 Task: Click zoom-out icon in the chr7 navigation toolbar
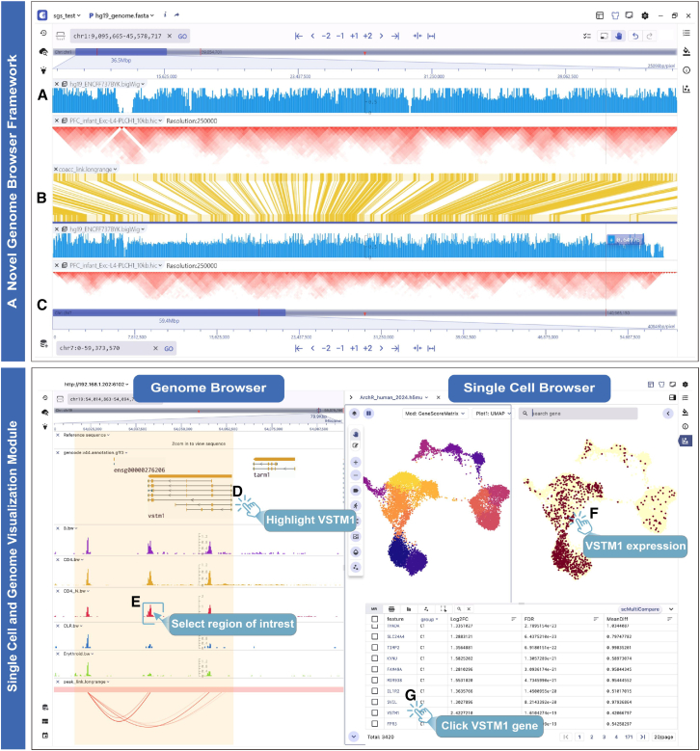[x=431, y=348]
